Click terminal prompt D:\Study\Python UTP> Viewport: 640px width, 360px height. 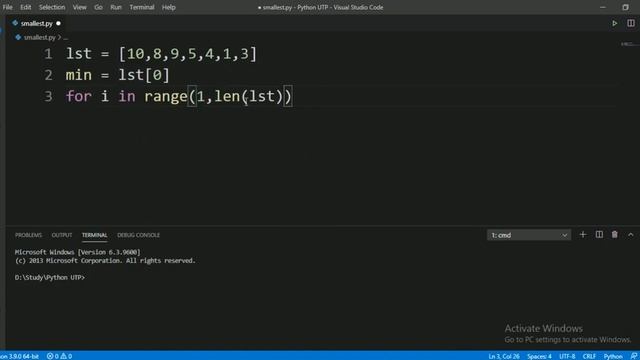(50, 277)
